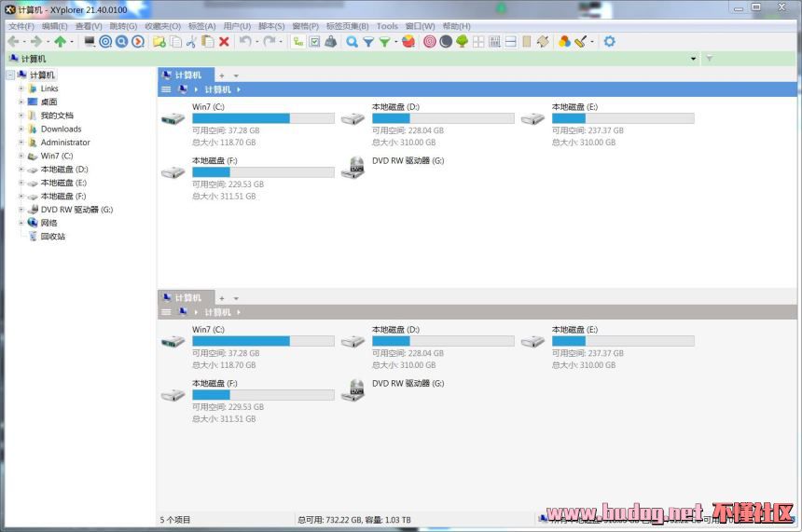Click Win7 (C:) usage bar in top pane

tap(263, 118)
